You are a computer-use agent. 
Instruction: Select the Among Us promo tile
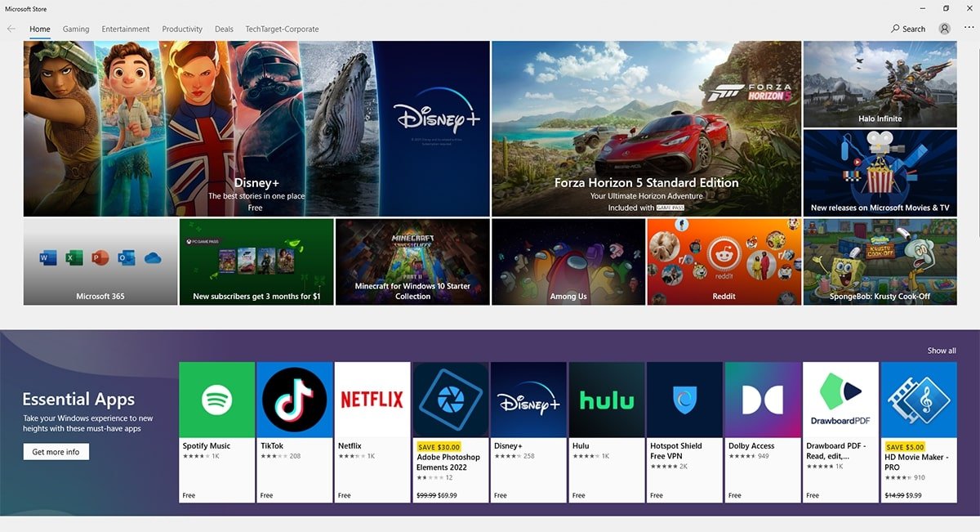[568, 262]
